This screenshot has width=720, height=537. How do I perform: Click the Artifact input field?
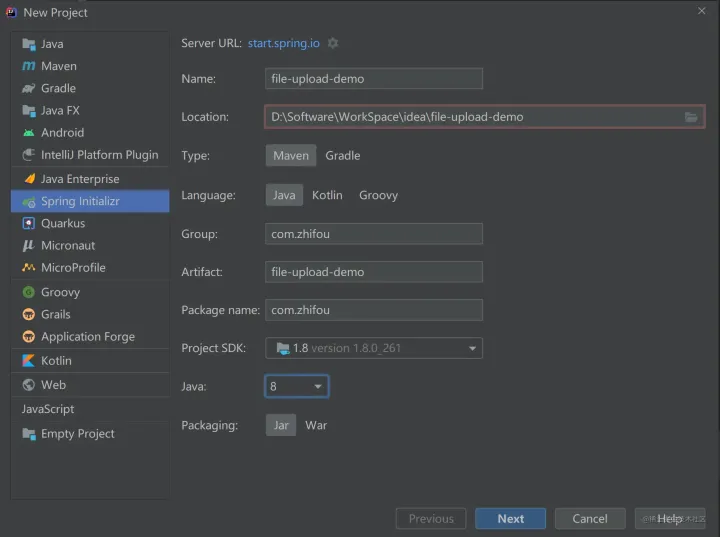point(374,272)
